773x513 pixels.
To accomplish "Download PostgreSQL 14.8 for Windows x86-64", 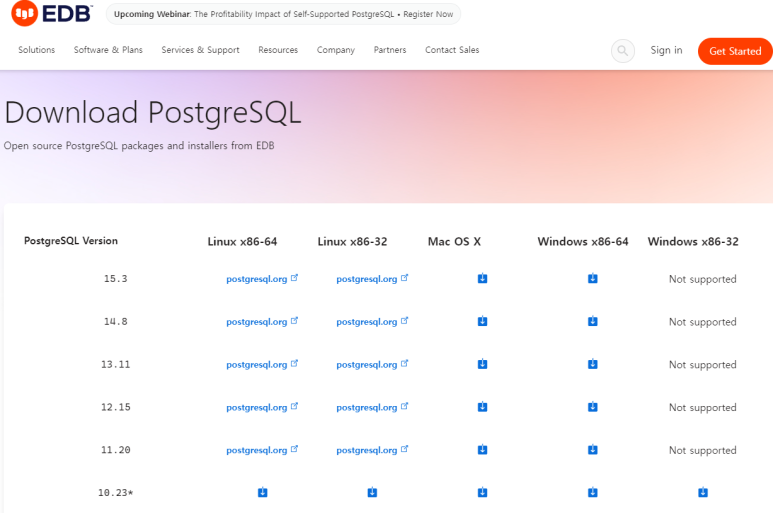I will 593,321.
